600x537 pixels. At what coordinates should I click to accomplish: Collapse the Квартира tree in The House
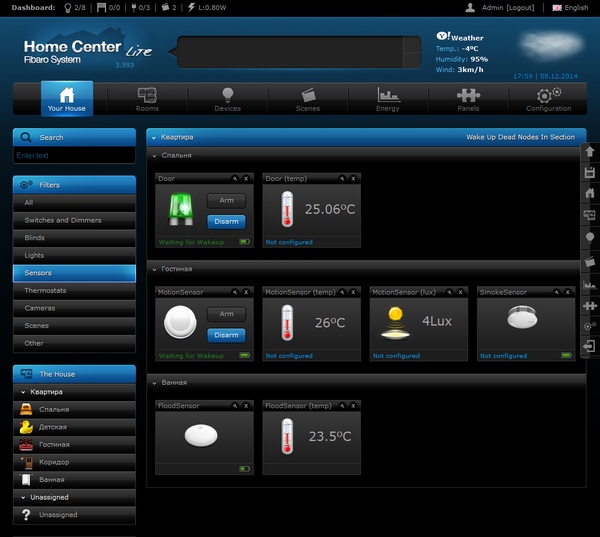(x=23, y=392)
